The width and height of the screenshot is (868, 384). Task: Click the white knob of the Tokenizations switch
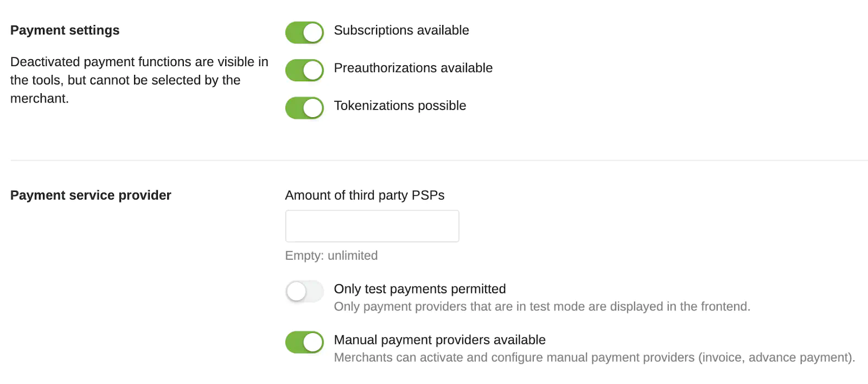(313, 108)
